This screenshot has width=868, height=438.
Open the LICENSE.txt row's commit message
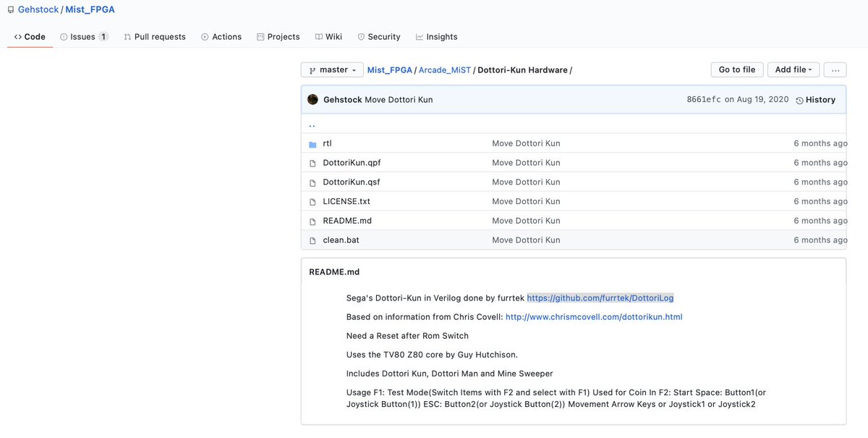pos(526,201)
